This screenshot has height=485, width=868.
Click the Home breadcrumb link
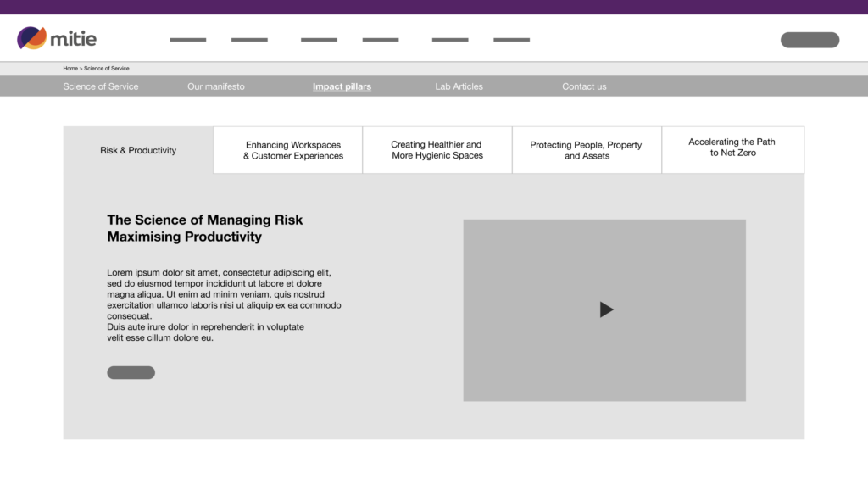point(70,68)
